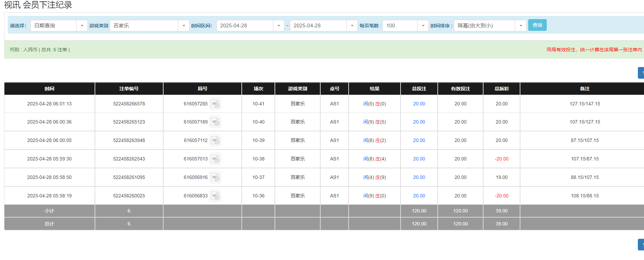This screenshot has width=644, height=260.
Task: Click 20.00 total bet link for 10-41
Action: coord(419,104)
